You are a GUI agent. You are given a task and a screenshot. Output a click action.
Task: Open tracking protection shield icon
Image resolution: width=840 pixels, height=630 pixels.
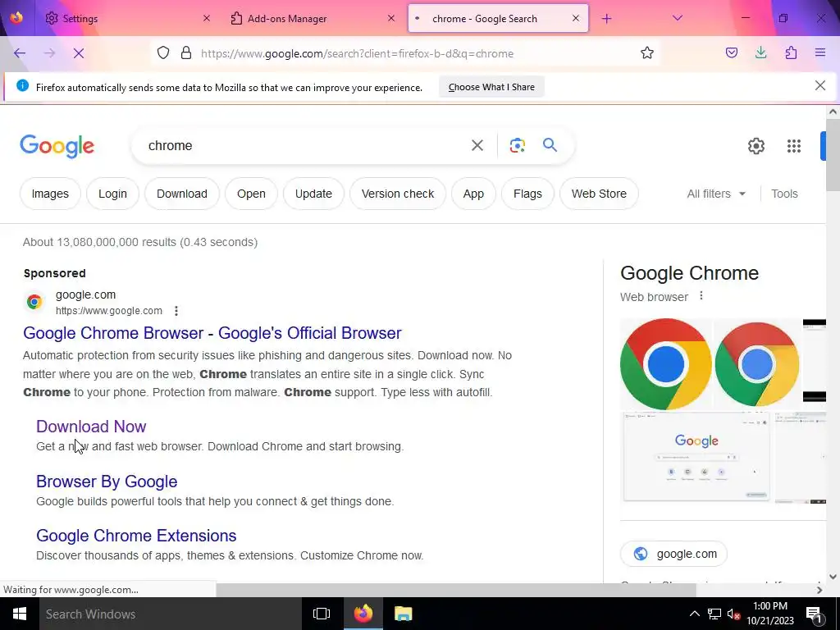point(163,53)
